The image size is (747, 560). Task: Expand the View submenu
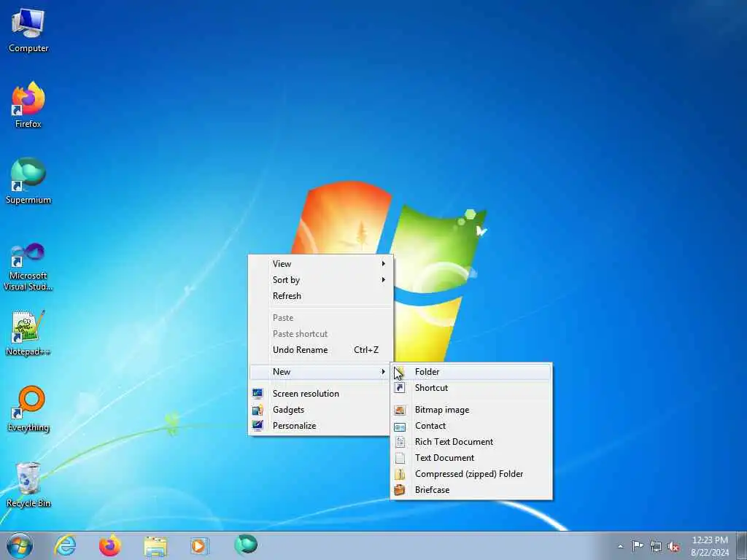tap(321, 264)
